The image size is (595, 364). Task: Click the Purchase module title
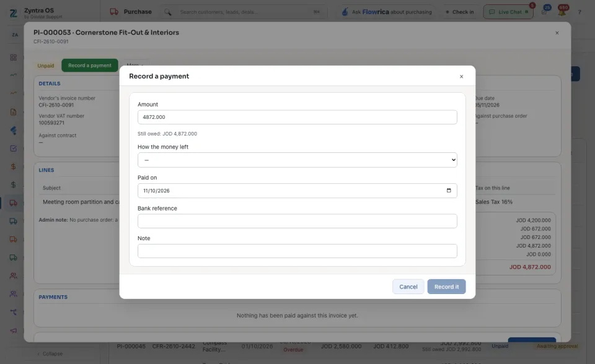(138, 12)
